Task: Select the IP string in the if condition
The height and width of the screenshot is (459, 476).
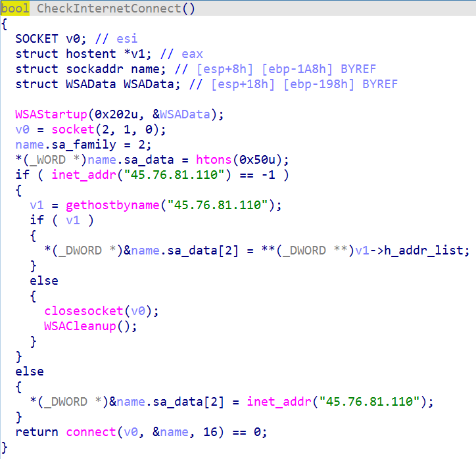Action: click(174, 175)
